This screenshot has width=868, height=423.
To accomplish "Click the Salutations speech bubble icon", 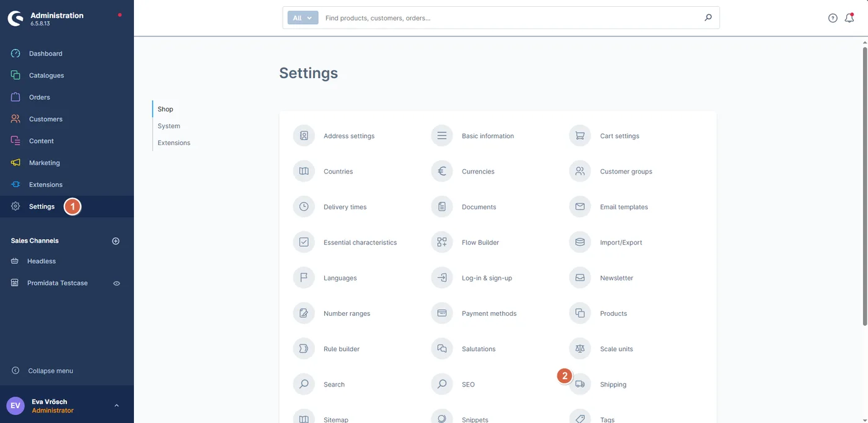I will 442,349.
